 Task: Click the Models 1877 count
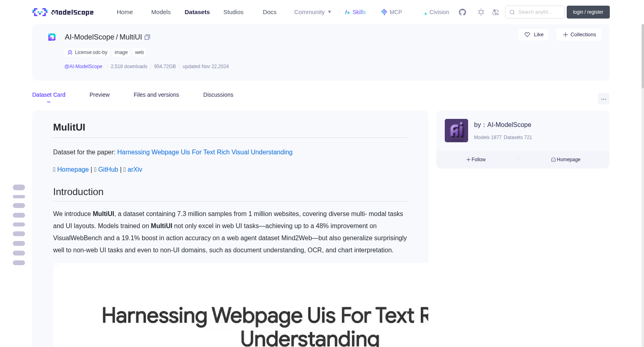[x=488, y=137]
